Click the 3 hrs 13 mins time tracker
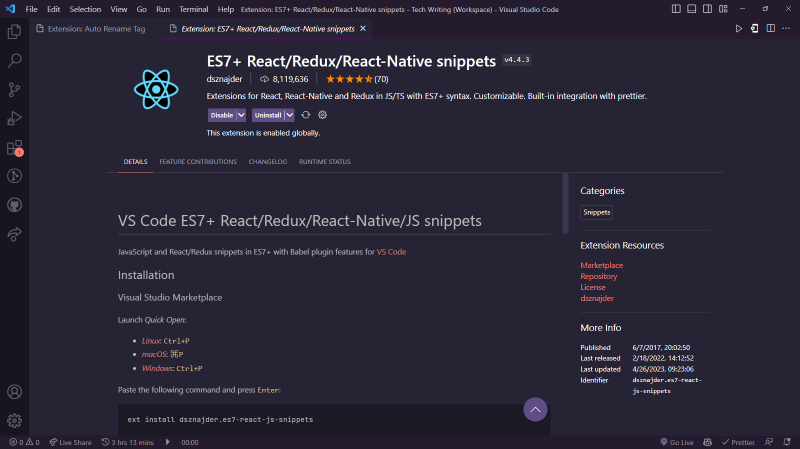The image size is (800, 449). click(128, 442)
